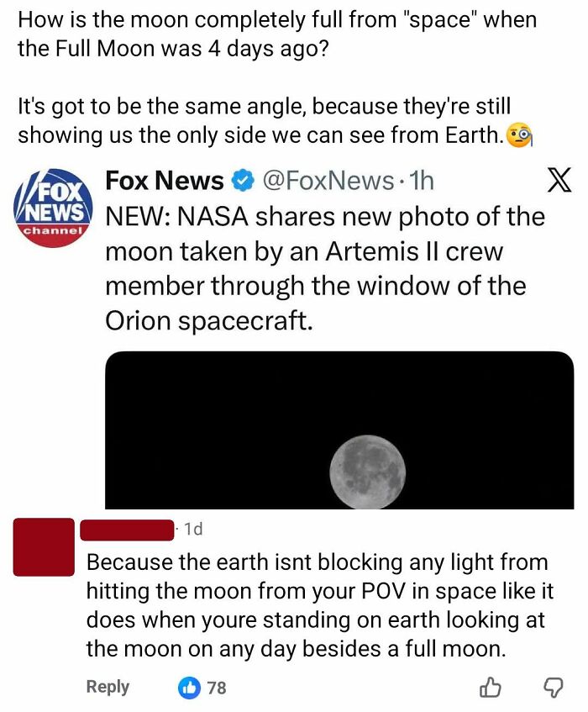
Task: Click the redacted commenter name
Action: [127, 530]
